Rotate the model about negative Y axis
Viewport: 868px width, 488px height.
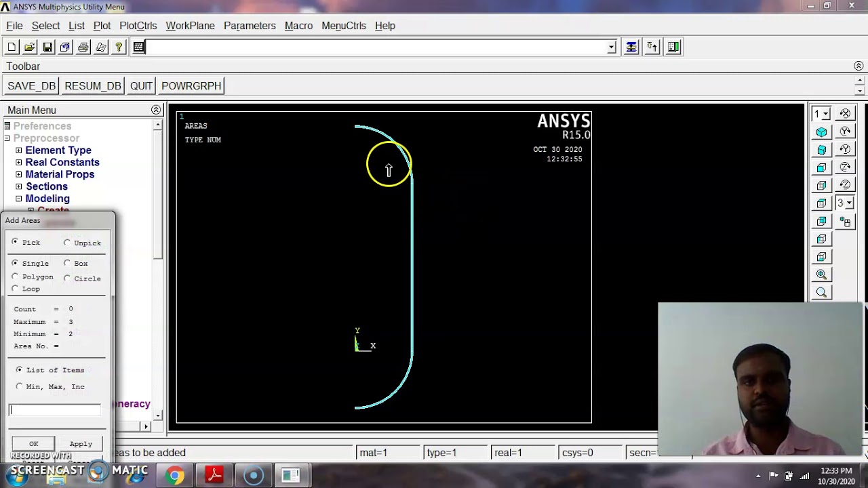pos(845,149)
